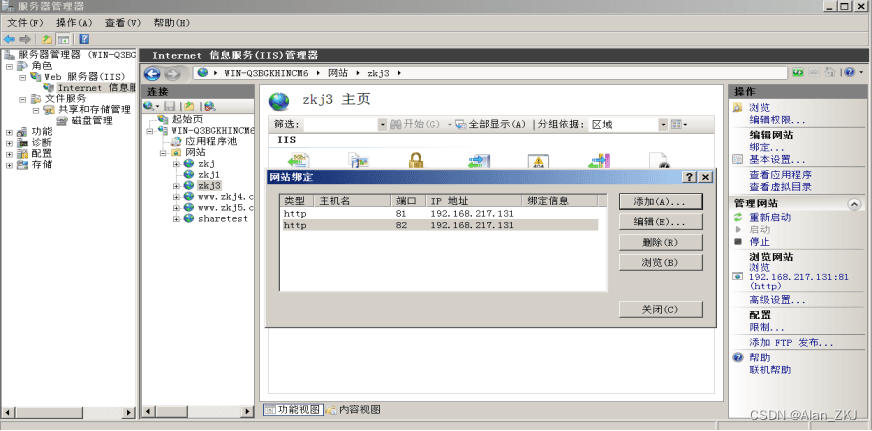The image size is (872, 431).
Task: Click the IIS manager round back navigation button
Action: [152, 73]
